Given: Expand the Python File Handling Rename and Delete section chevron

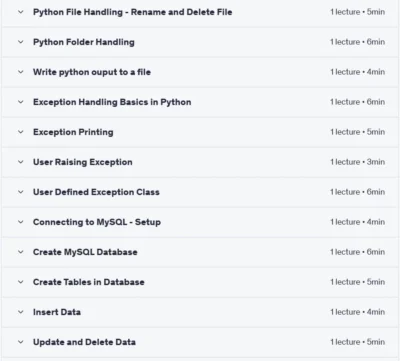Looking at the screenshot, I should pyautogui.click(x=21, y=12).
